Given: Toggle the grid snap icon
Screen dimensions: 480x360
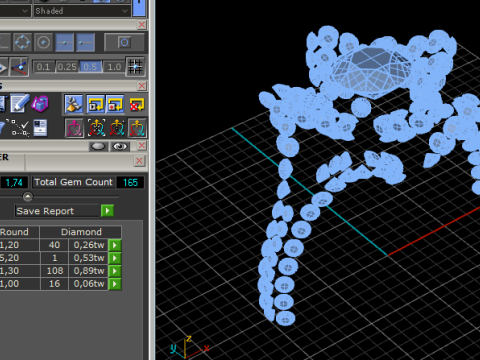Looking at the screenshot, I should point(135,67).
